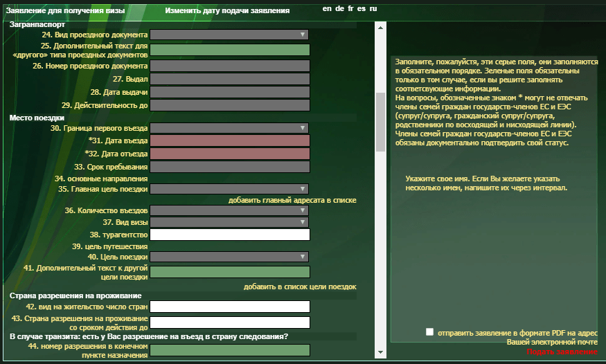Focus the '42. вид на жительство' field

pyautogui.click(x=230, y=307)
